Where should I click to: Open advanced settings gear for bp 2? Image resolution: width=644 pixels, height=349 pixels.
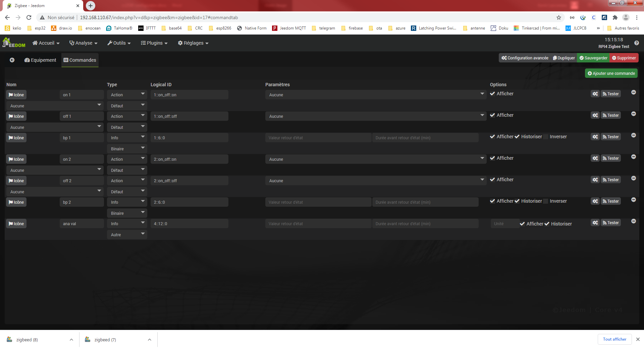click(x=595, y=201)
